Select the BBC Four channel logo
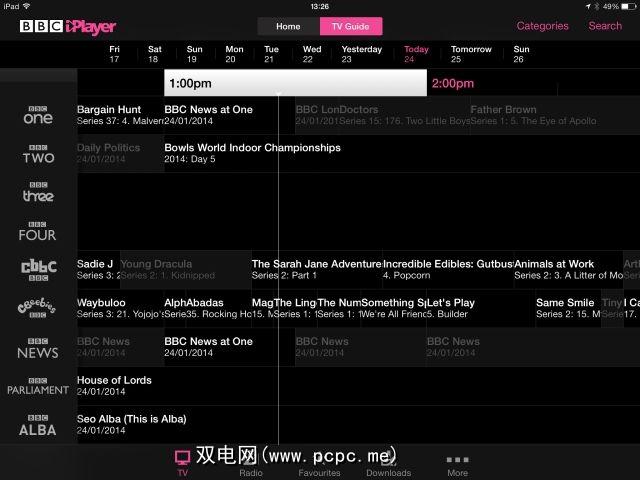Viewport: 640px width, 480px height. click(37, 231)
